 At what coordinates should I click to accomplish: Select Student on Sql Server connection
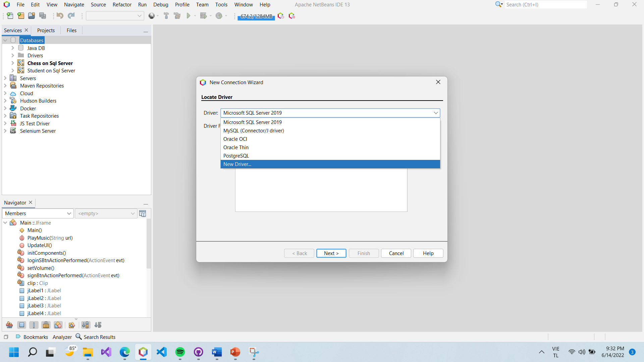coord(51,71)
